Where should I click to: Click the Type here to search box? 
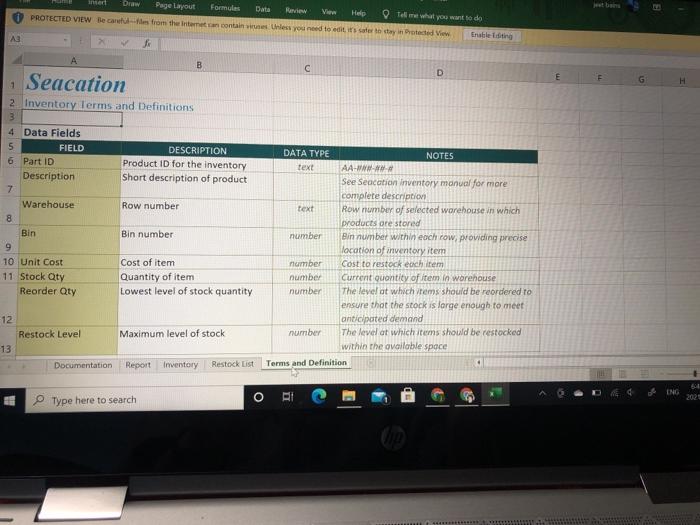(x=135, y=400)
